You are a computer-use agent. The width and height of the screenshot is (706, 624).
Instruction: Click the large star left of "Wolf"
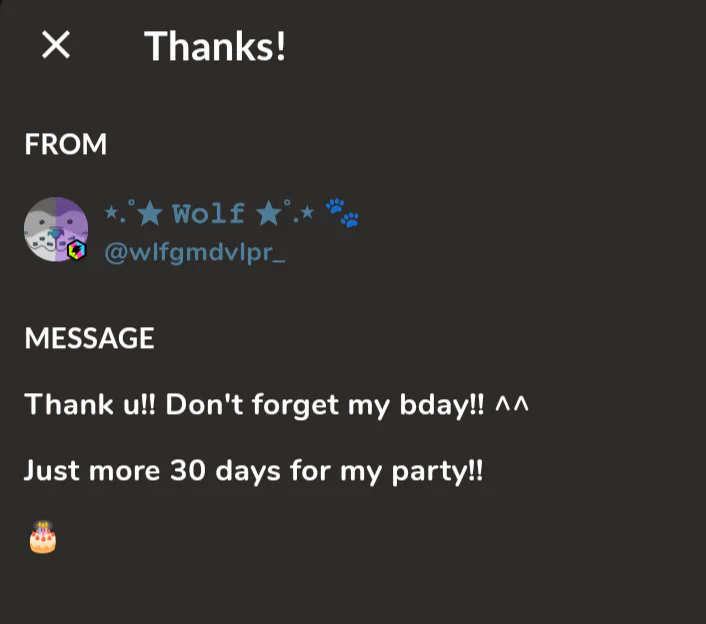148,213
